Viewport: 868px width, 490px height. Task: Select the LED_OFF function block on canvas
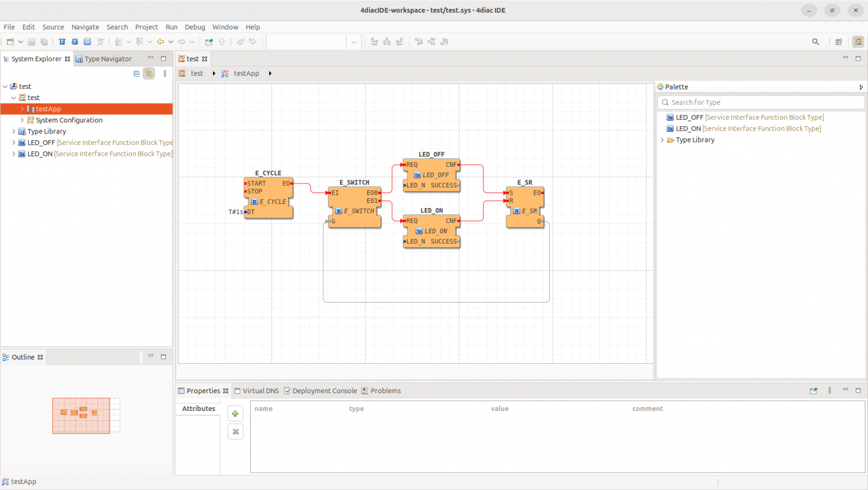click(x=432, y=175)
